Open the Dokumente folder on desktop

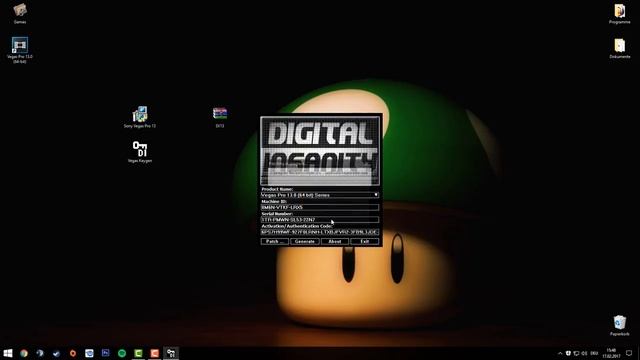[x=620, y=48]
